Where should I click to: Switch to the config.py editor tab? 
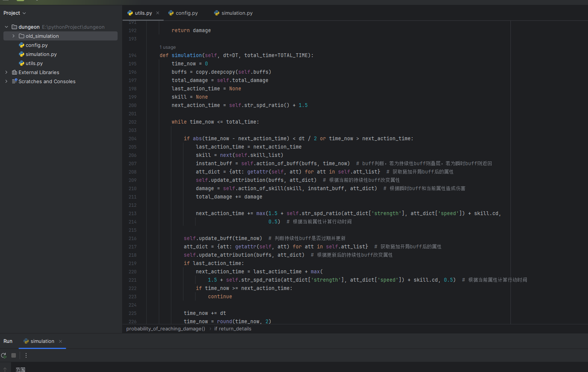[x=187, y=13]
